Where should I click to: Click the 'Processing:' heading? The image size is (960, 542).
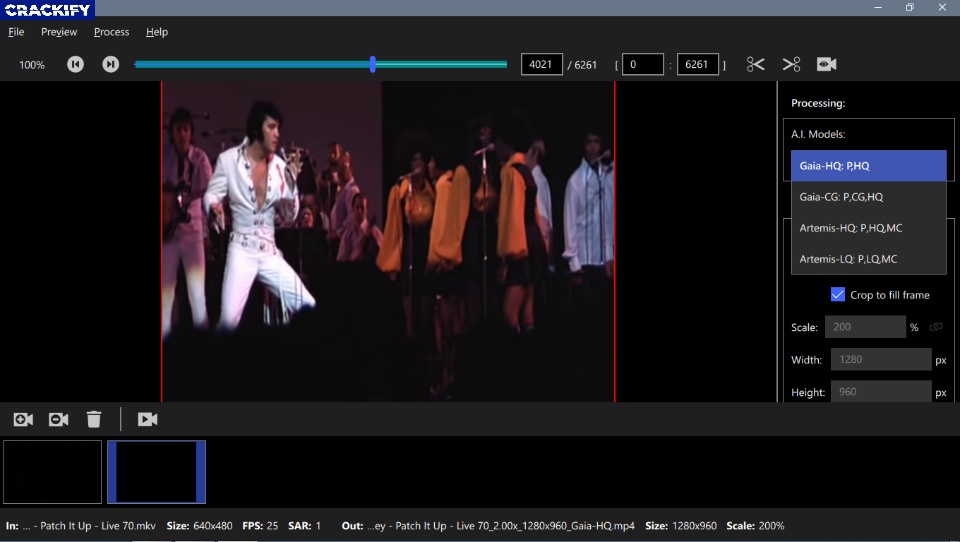(x=818, y=103)
